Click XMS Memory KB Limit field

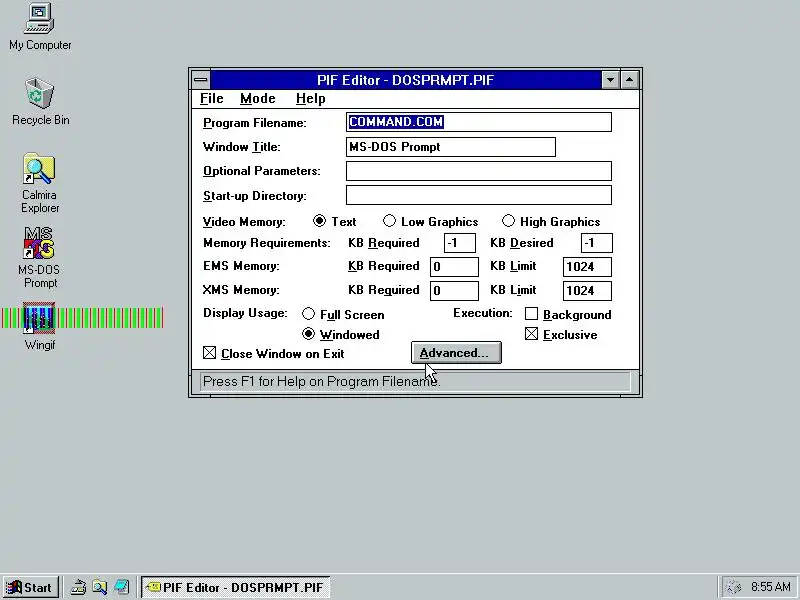point(587,290)
